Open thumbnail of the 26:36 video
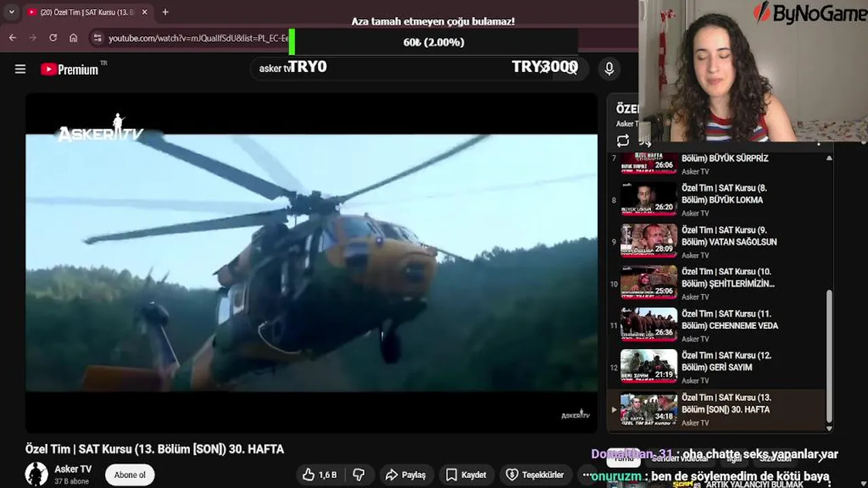Viewport: 868px width, 488px height. pyautogui.click(x=649, y=324)
